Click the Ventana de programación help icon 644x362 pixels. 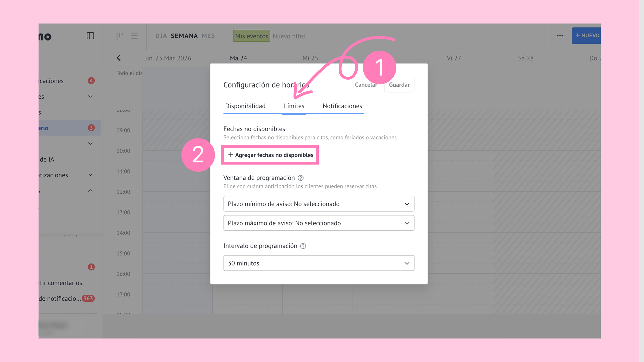pos(301,178)
